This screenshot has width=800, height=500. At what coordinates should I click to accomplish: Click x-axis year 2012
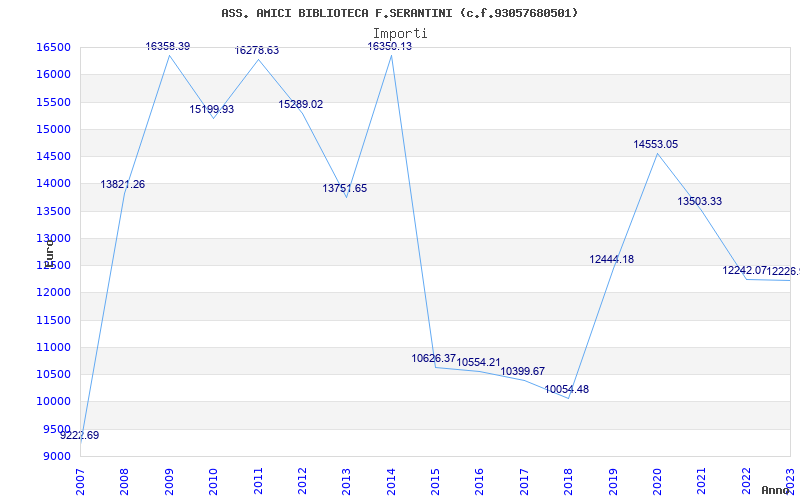click(x=302, y=481)
